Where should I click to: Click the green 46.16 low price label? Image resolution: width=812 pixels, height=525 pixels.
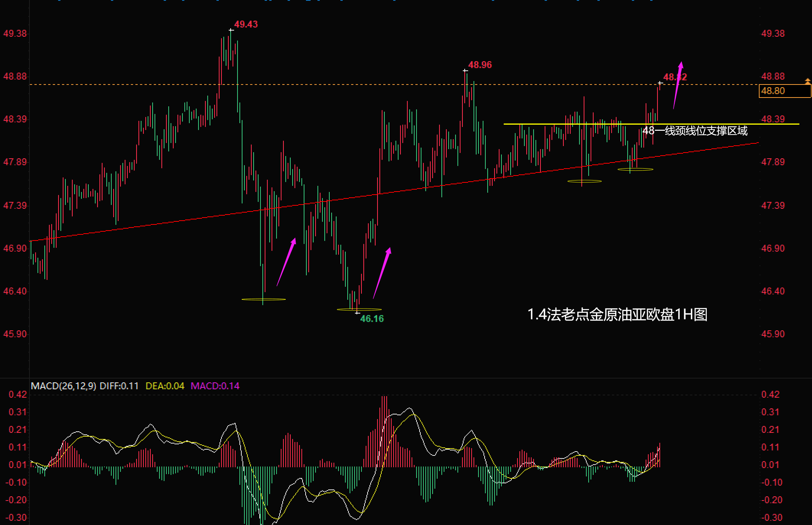pos(372,319)
